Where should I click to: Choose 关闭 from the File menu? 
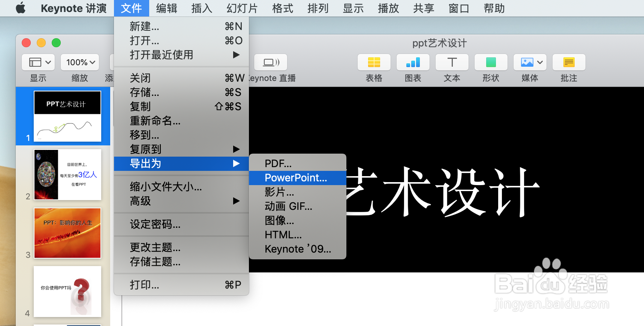click(181, 78)
